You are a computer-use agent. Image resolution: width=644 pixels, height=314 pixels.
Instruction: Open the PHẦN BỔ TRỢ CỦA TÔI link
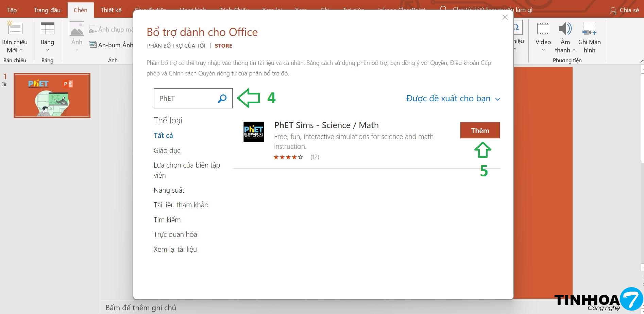pyautogui.click(x=176, y=46)
